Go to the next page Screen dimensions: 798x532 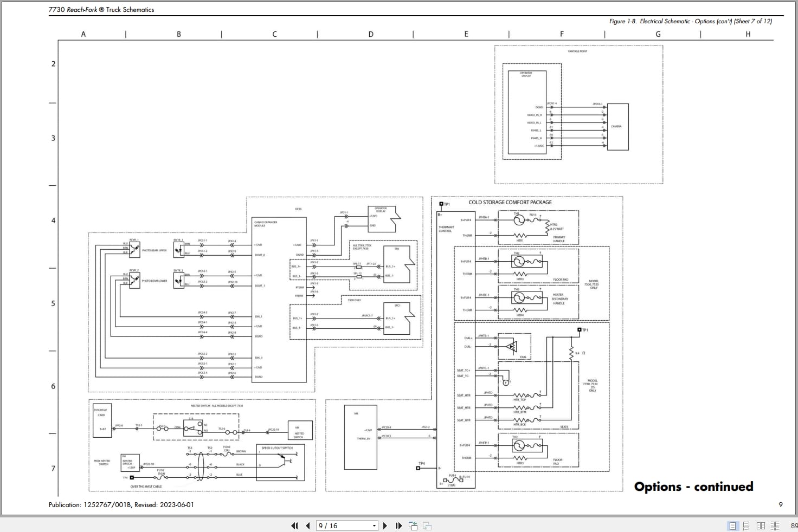tap(385, 525)
